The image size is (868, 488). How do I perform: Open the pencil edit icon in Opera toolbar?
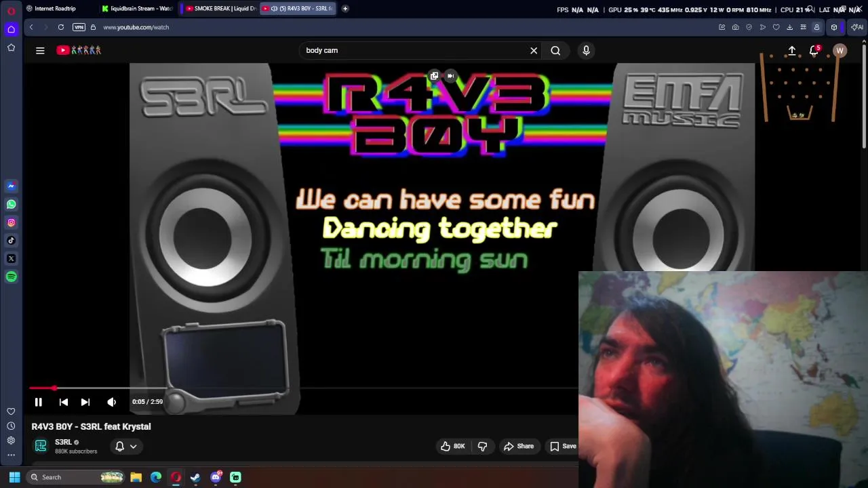(722, 27)
